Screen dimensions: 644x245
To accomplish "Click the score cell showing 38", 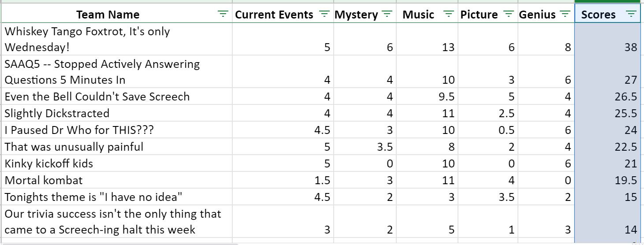I will coord(608,39).
